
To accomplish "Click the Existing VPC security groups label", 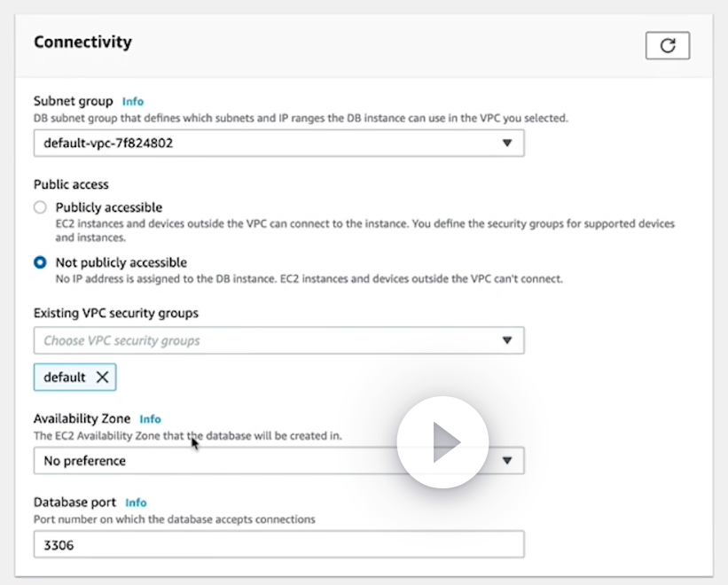I will [x=115, y=313].
